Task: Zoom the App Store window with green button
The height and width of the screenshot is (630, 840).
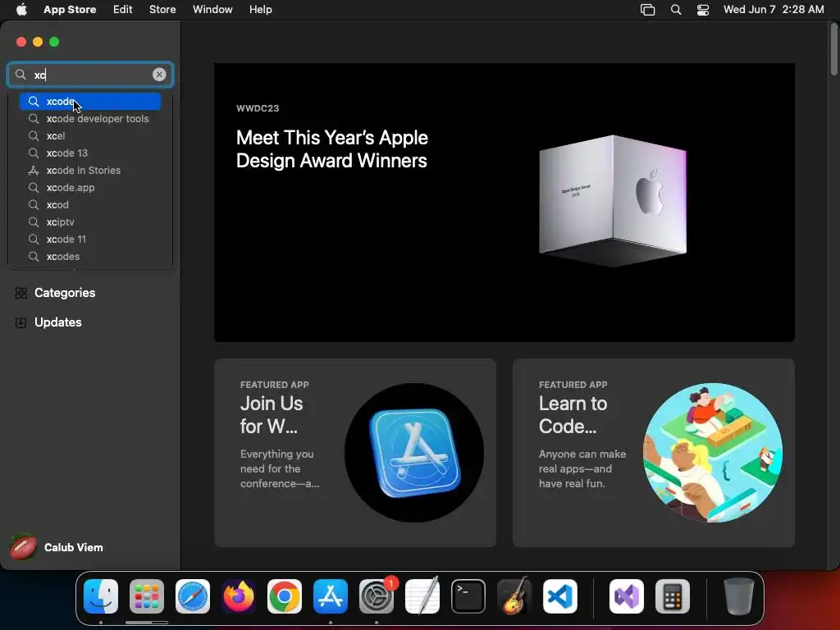Action: click(54, 42)
